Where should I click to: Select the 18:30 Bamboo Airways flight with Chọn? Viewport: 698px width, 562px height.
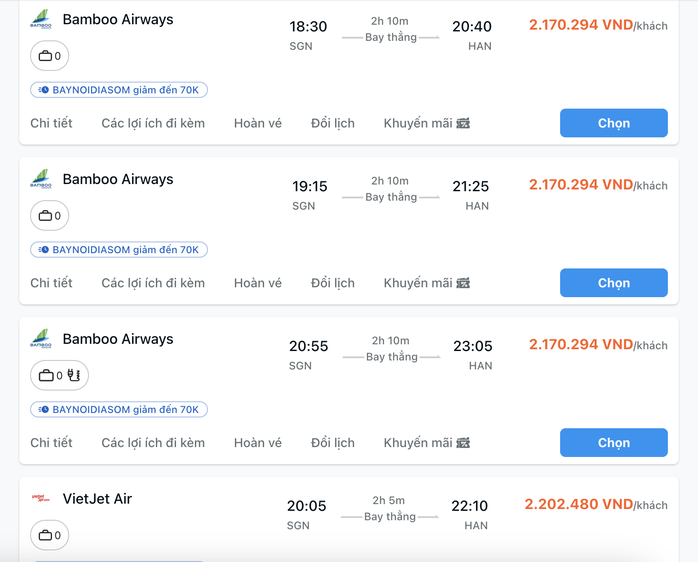tap(614, 123)
